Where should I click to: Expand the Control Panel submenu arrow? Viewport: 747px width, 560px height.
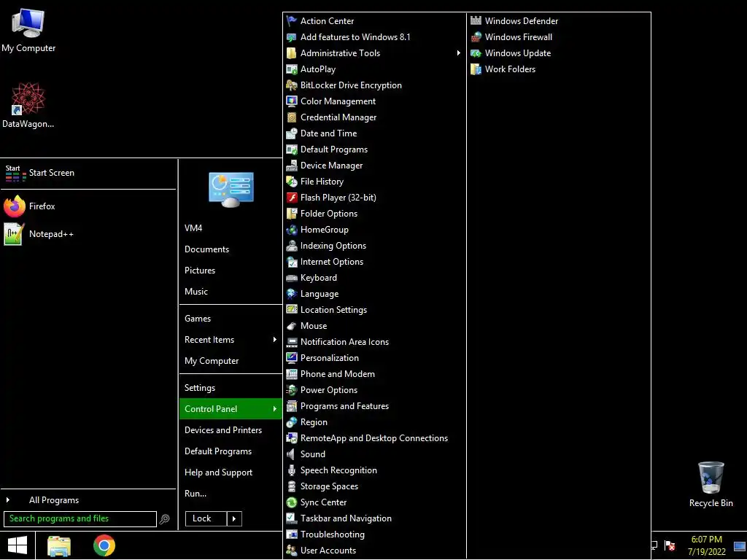(274, 408)
